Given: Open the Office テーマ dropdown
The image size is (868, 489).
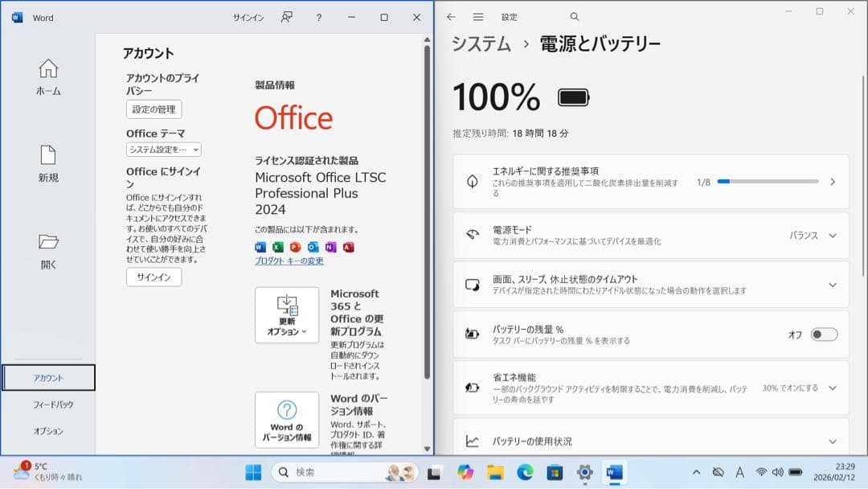Looking at the screenshot, I should (165, 150).
